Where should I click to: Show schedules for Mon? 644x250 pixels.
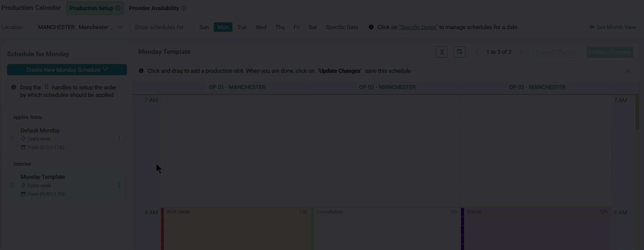pos(223,27)
